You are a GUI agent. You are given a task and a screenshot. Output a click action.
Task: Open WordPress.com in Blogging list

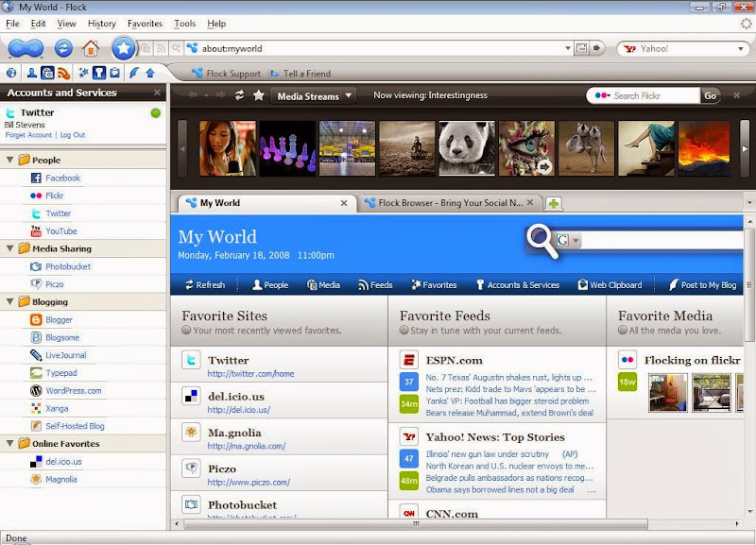tap(74, 390)
